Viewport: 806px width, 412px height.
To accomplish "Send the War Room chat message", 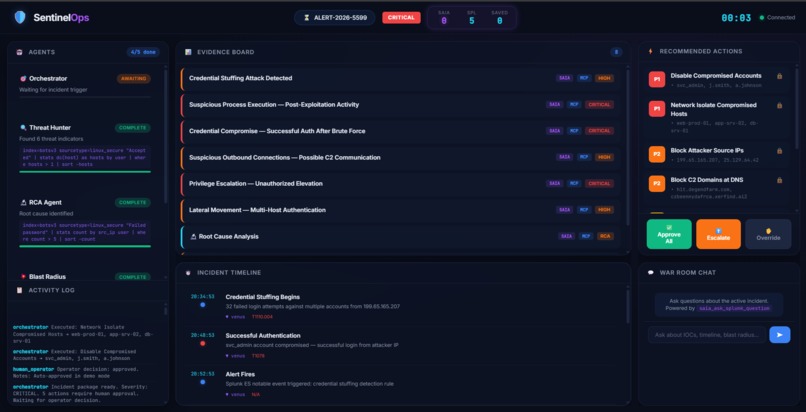I will [779, 334].
